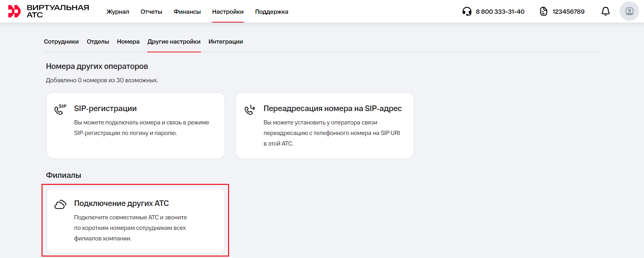Open the user profile avatar
Image resolution: width=644 pixels, height=258 pixels.
coord(629,11)
